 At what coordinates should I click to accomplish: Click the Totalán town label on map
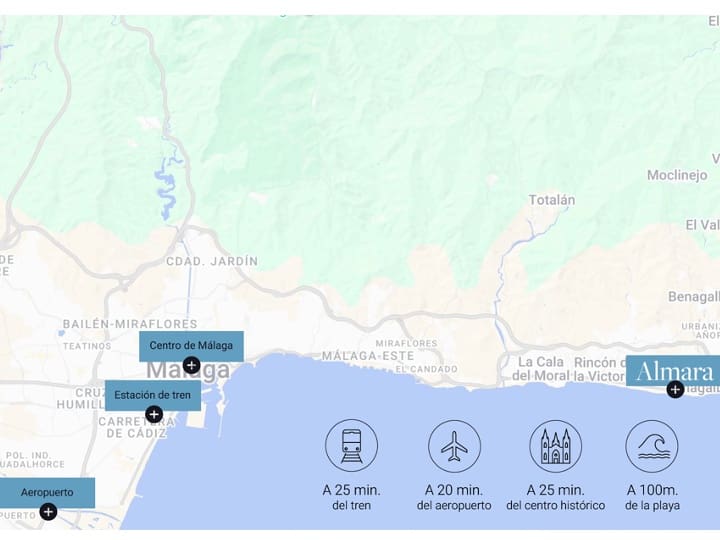tap(551, 200)
